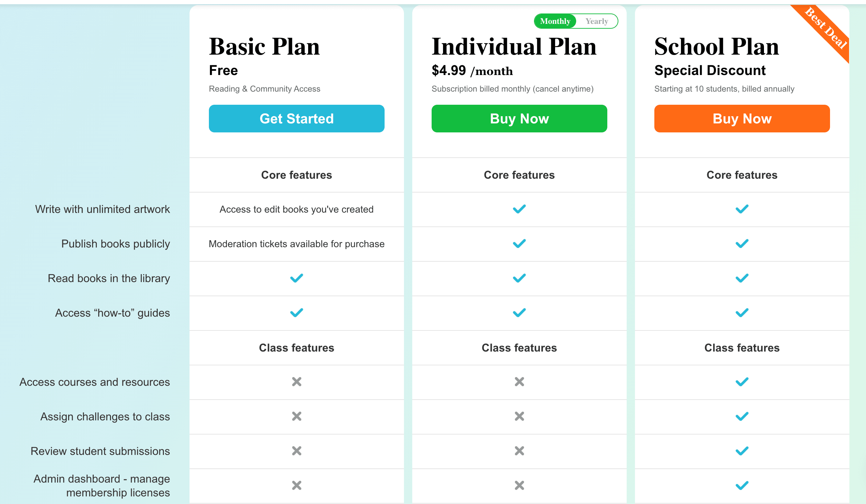This screenshot has width=866, height=504.
Task: Click the X for Review student submissions in Basic Plan
Action: pos(296,451)
